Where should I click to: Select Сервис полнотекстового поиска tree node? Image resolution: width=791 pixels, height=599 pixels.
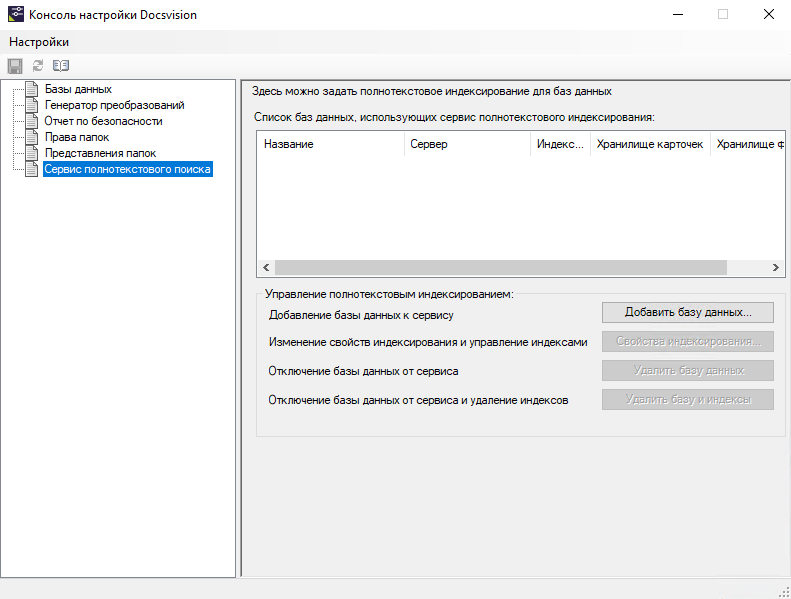pyautogui.click(x=127, y=169)
